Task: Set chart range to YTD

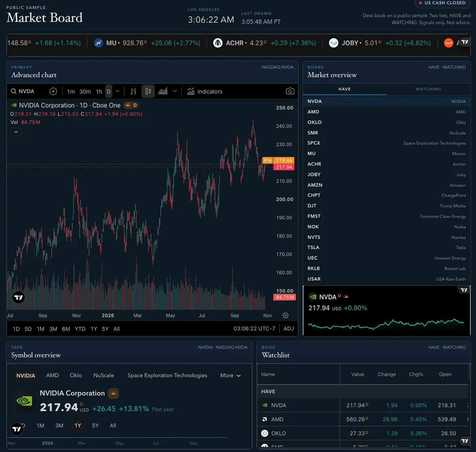Action: click(80, 329)
